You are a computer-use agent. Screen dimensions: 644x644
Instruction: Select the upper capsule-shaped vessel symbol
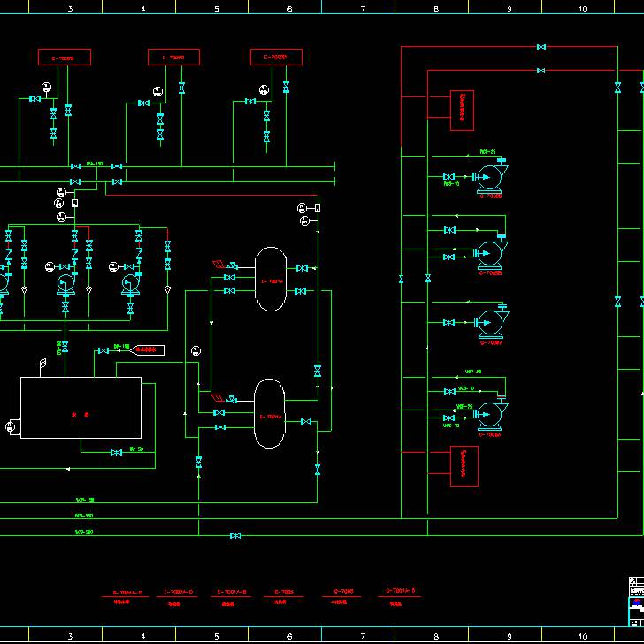[271, 280]
